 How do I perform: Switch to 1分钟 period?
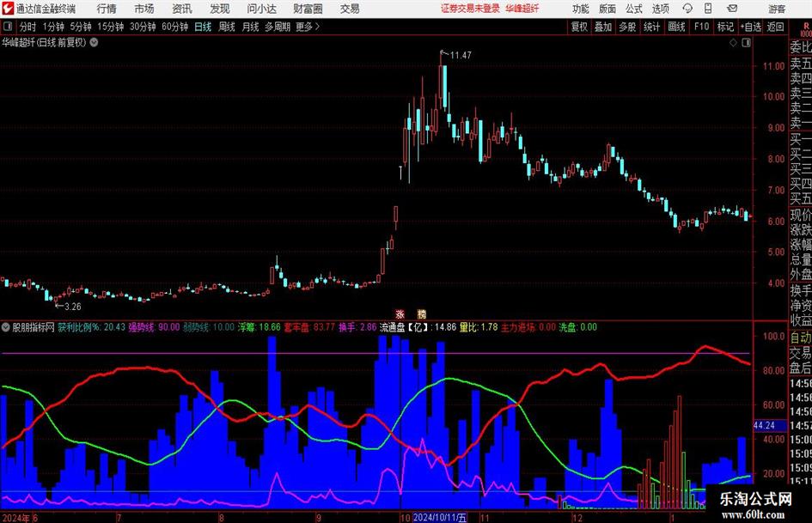[x=52, y=27]
